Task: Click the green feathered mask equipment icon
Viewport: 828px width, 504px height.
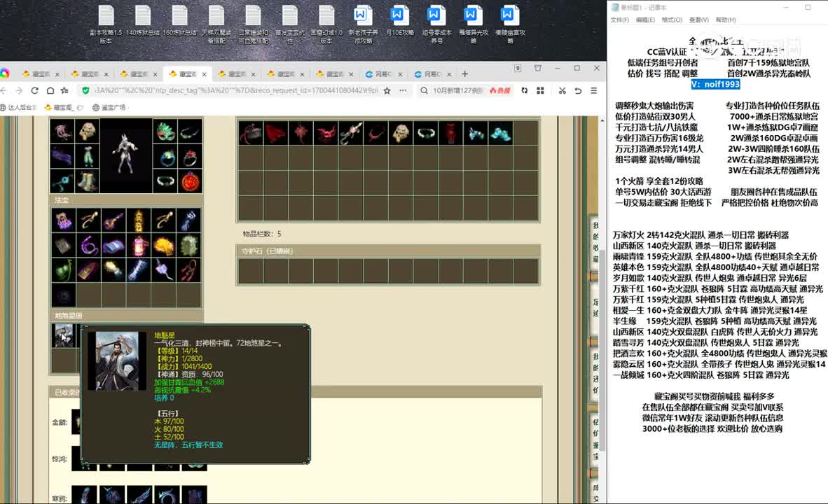Action: [x=165, y=131]
